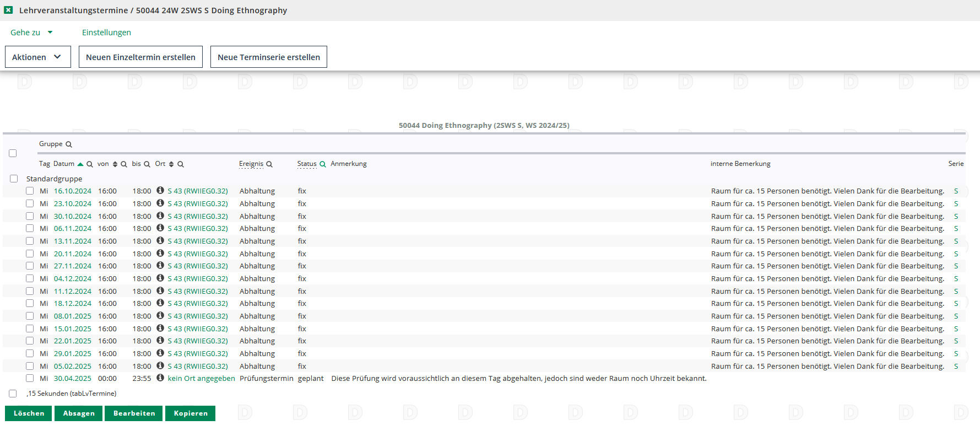Click the Datum column filter magnifier
The height and width of the screenshot is (436, 980).
90,164
